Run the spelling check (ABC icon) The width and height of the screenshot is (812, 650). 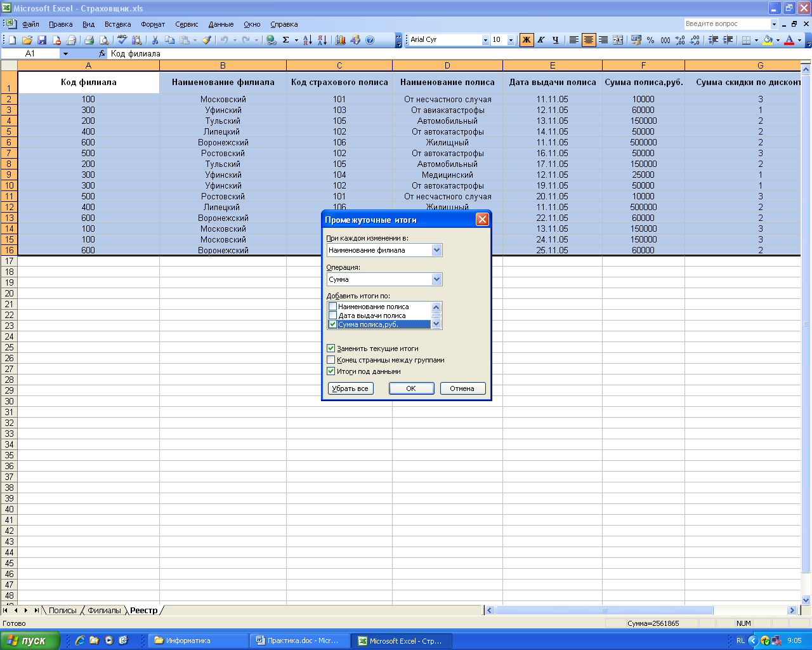[122, 40]
